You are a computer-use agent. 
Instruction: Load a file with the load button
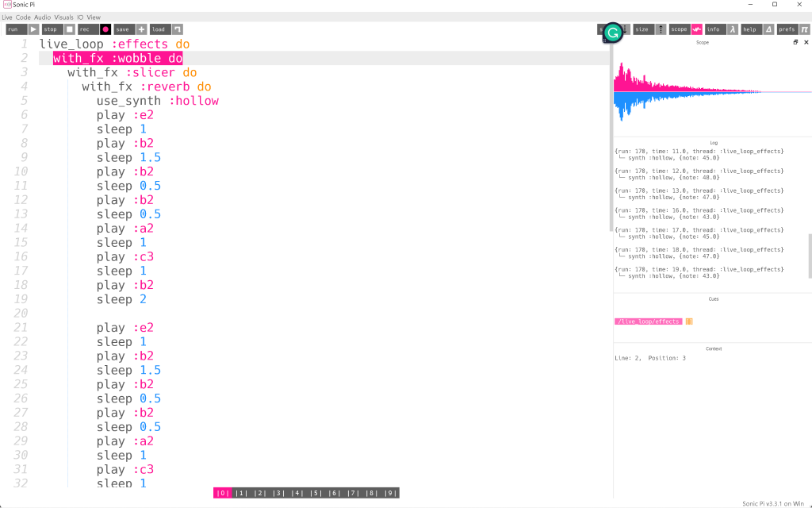[167, 29]
